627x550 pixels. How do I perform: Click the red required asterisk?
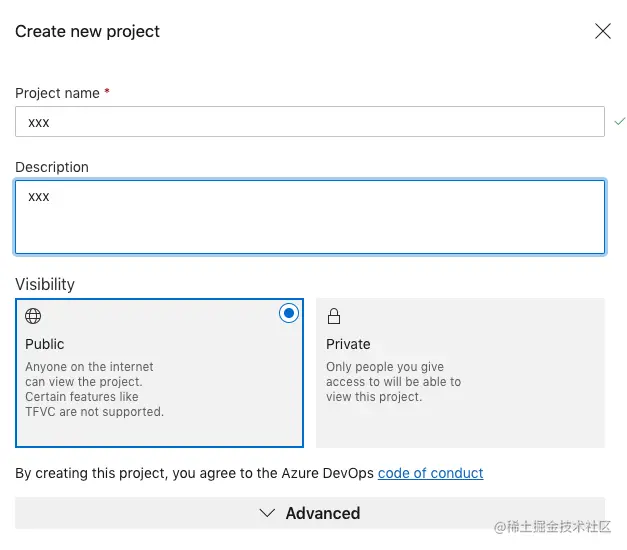[107, 92]
